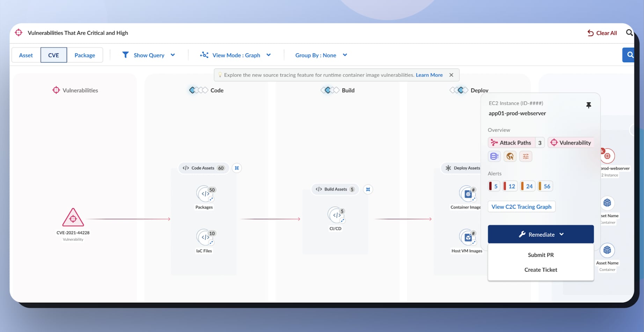Click the medium alerts count 24

pos(527,186)
